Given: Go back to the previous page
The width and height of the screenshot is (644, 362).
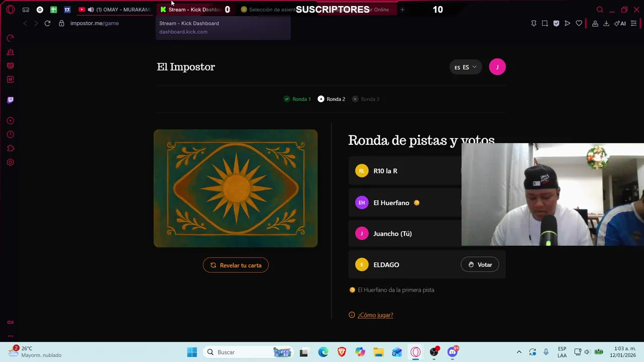Looking at the screenshot, I should pos(25,23).
